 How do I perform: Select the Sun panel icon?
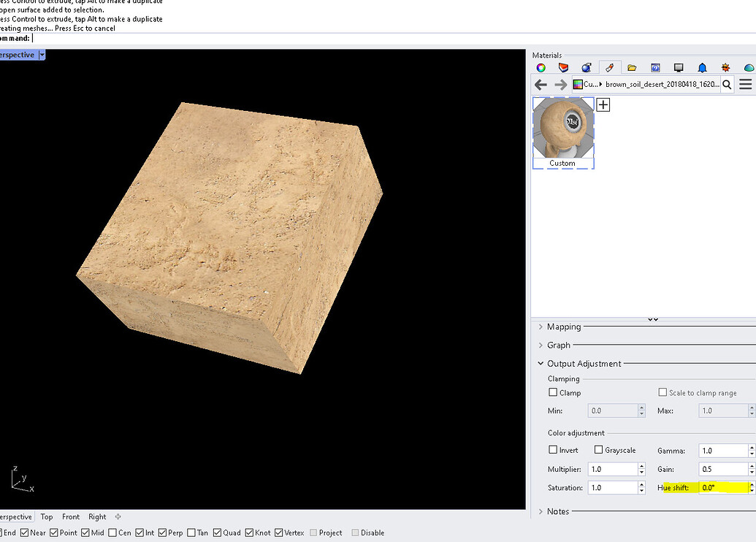[725, 67]
